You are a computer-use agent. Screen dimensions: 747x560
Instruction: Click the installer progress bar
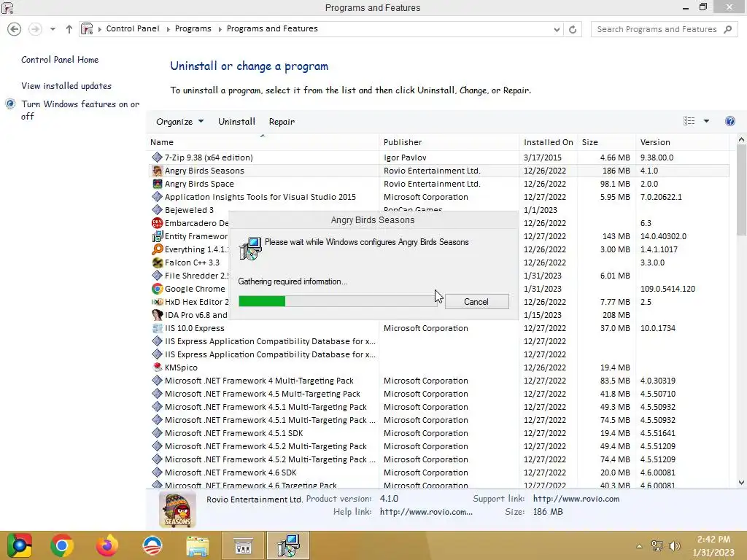tap(338, 301)
